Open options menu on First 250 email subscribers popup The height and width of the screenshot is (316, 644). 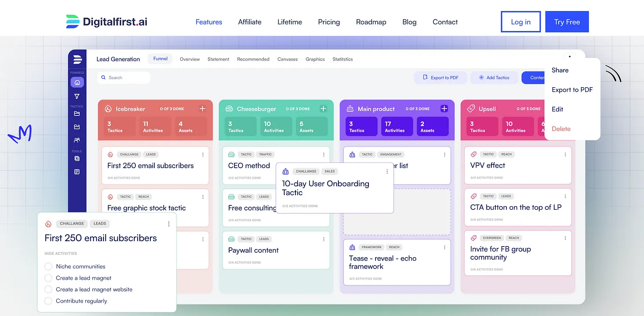169,224
